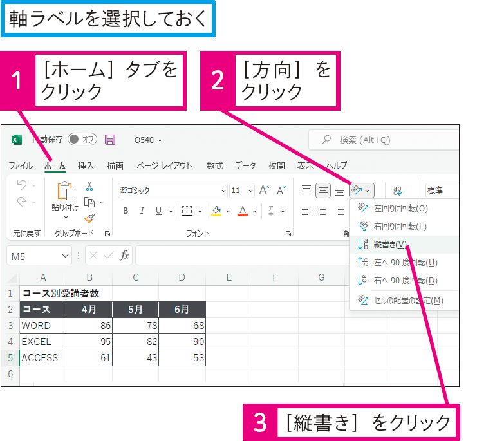This screenshot has width=504, height=441.
Task: Toggle Bold formatting
Action: pyautogui.click(x=126, y=211)
